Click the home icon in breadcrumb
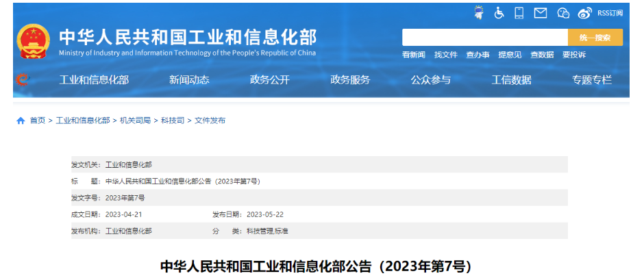 (21, 121)
